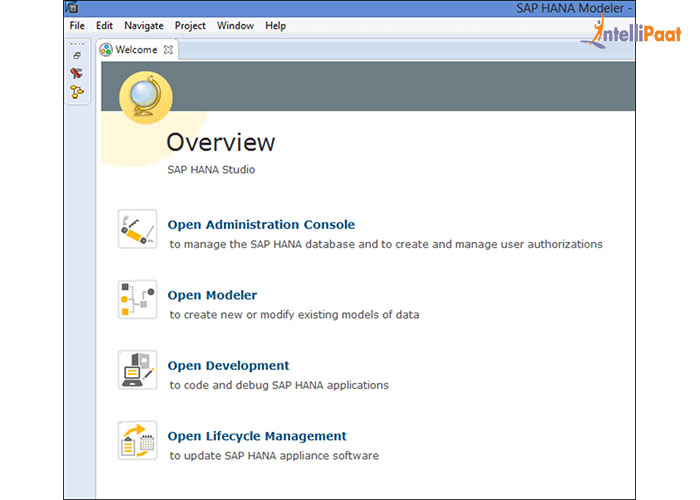
Task: Click the dotted drag handle above sidebar icons
Action: [77, 44]
